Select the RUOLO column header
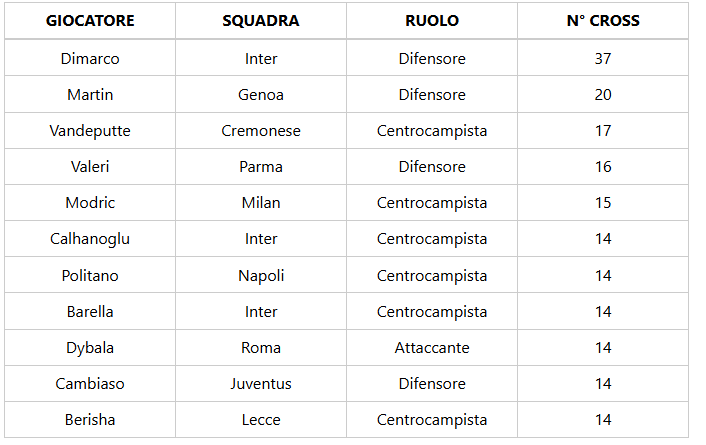 tap(432, 20)
